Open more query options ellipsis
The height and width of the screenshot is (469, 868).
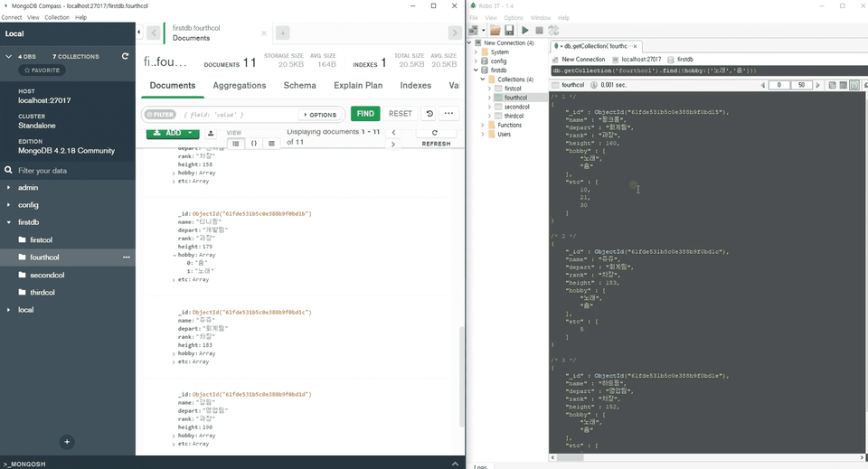[x=448, y=113]
